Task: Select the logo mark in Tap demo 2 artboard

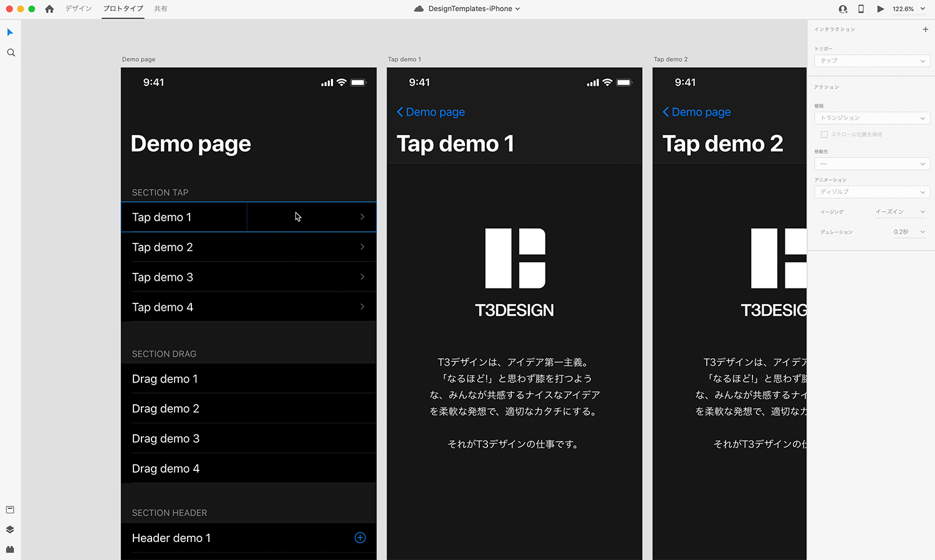Action: coord(779,259)
